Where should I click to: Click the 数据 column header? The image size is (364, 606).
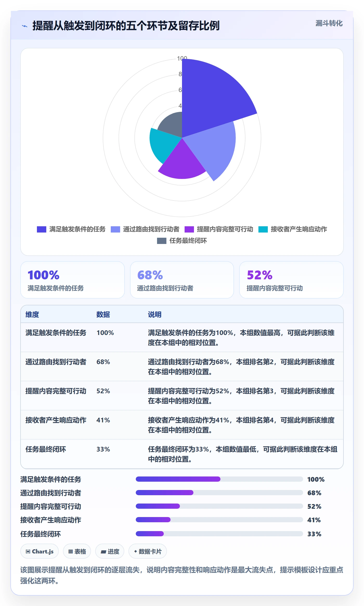[x=103, y=314]
